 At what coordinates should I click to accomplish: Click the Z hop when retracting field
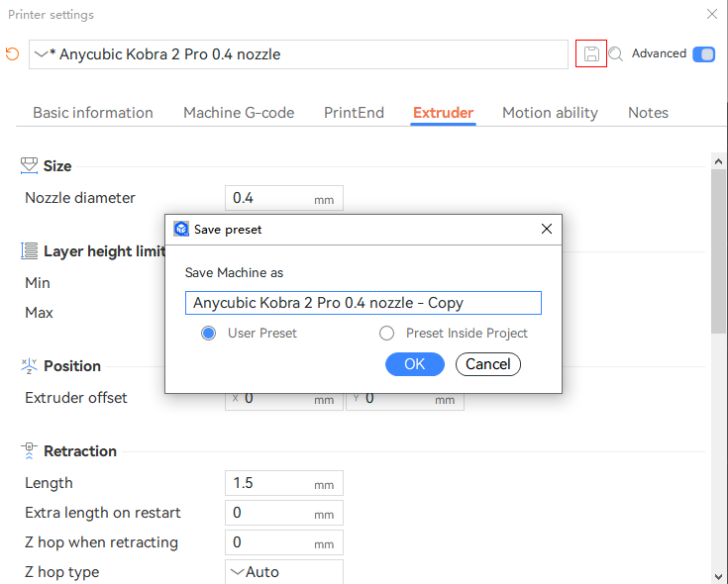pos(284,542)
